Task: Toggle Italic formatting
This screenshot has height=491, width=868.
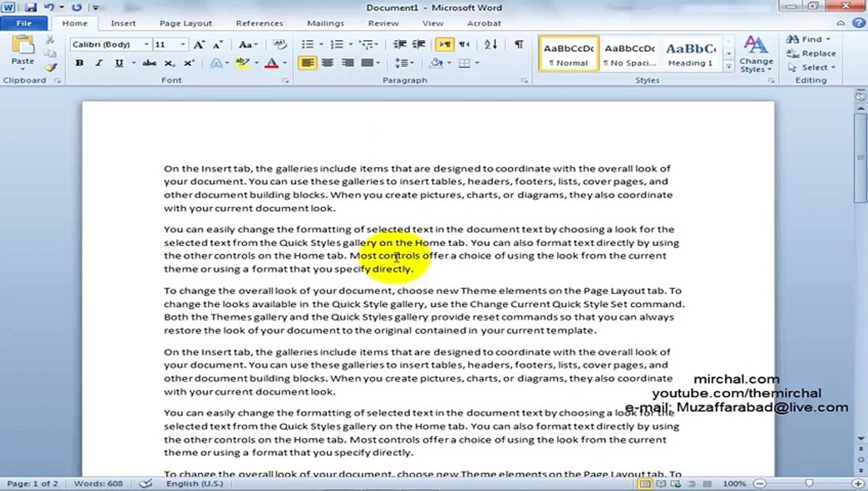Action: pos(99,63)
